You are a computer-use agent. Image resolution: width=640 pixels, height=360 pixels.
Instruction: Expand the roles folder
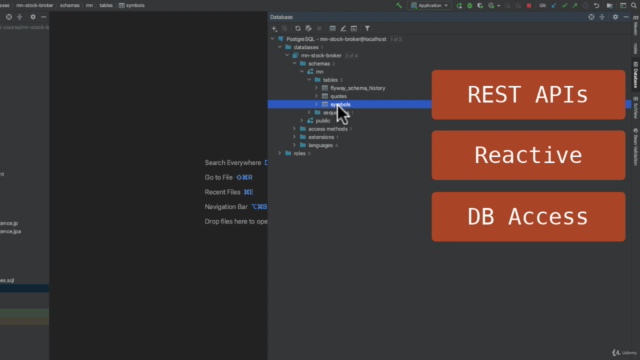pos(280,153)
